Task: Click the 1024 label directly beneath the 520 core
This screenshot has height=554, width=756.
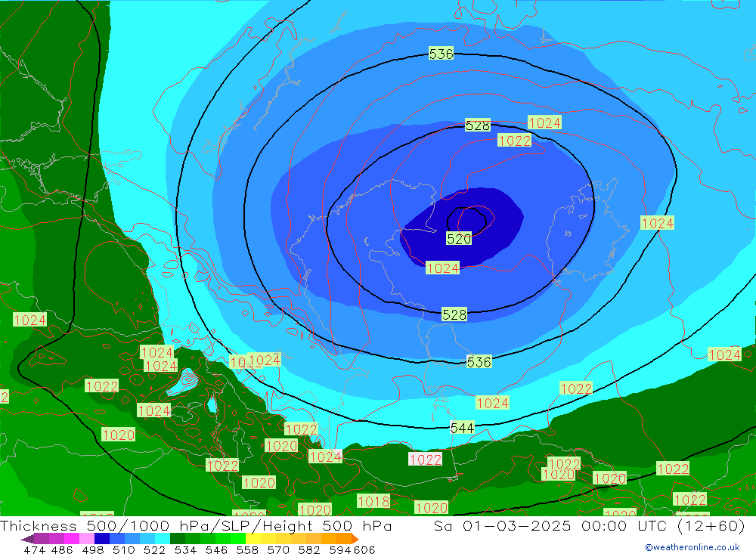Action: click(x=442, y=268)
